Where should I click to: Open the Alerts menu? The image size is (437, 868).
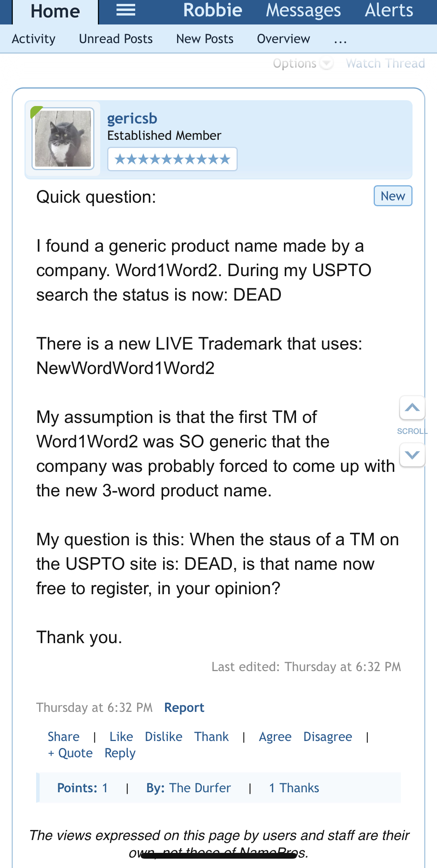tap(389, 10)
